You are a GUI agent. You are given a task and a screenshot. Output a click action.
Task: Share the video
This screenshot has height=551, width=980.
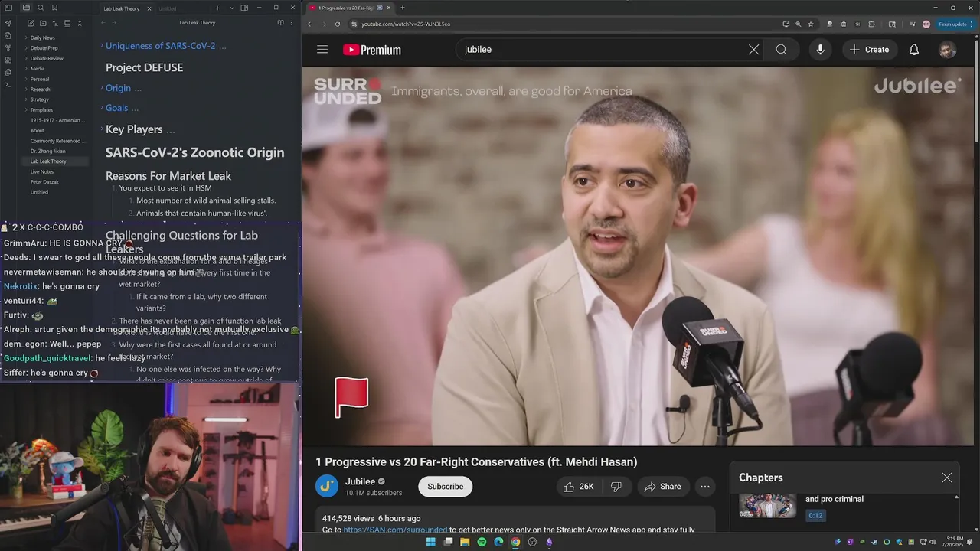coord(663,487)
